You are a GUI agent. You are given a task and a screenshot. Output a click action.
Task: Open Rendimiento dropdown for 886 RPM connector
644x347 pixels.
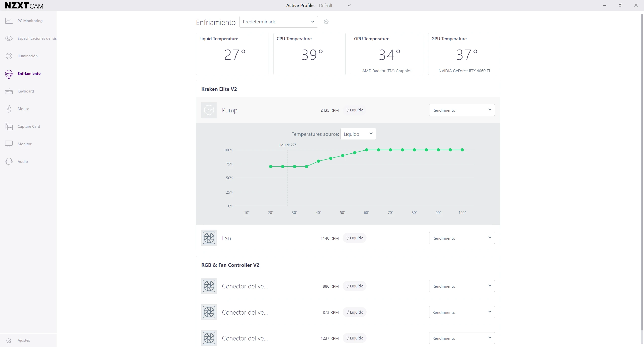pyautogui.click(x=462, y=286)
